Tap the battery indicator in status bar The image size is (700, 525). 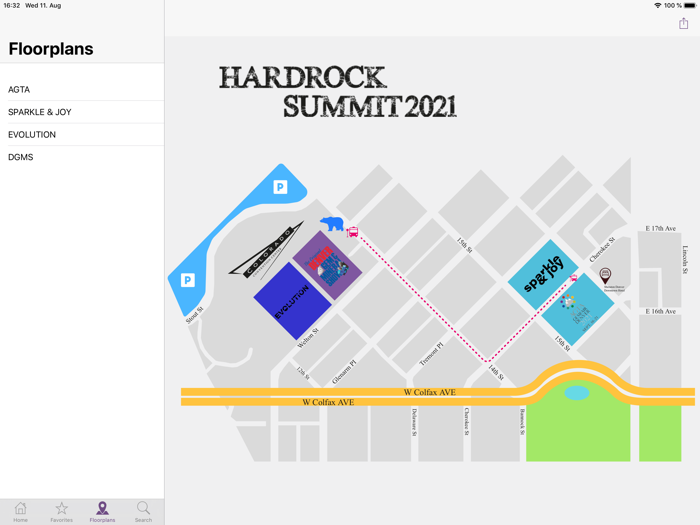click(x=690, y=5)
